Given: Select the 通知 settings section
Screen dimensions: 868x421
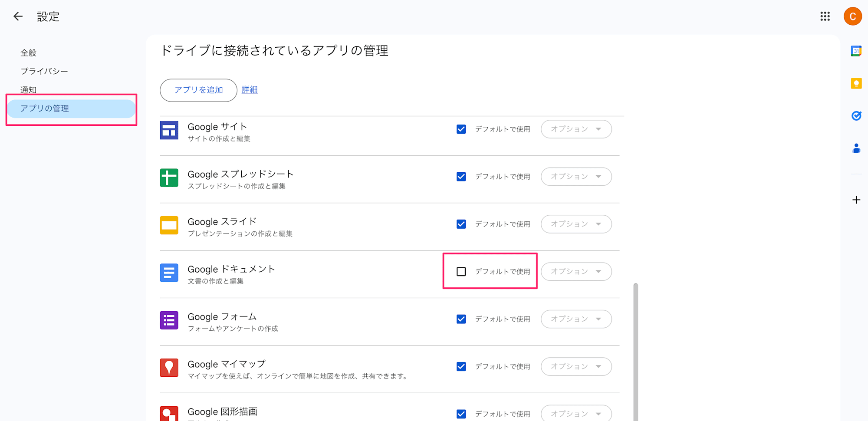Looking at the screenshot, I should 29,89.
